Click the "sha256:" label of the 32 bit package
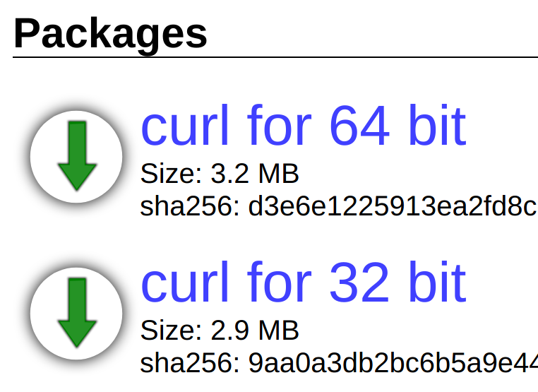The width and height of the screenshot is (538, 392). point(191,364)
